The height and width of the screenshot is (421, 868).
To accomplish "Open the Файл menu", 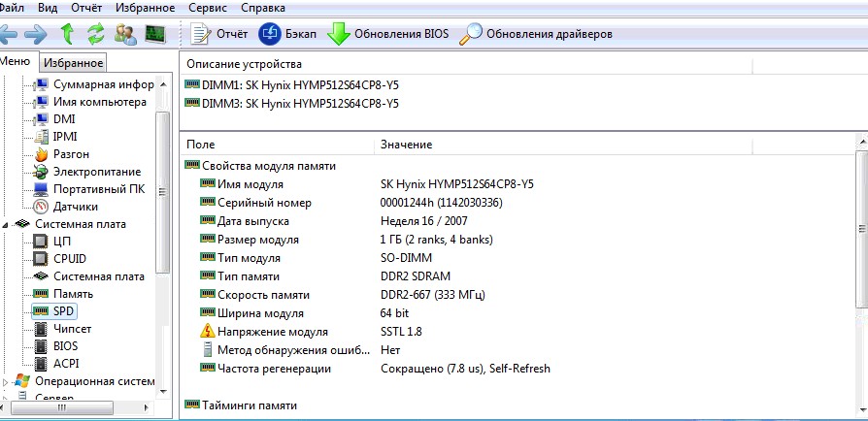I will [11, 8].
